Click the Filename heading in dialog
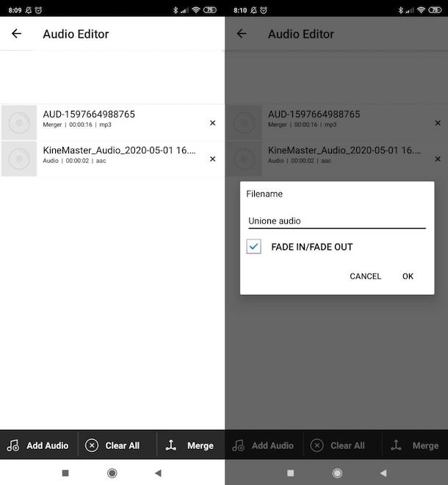 pyautogui.click(x=264, y=194)
